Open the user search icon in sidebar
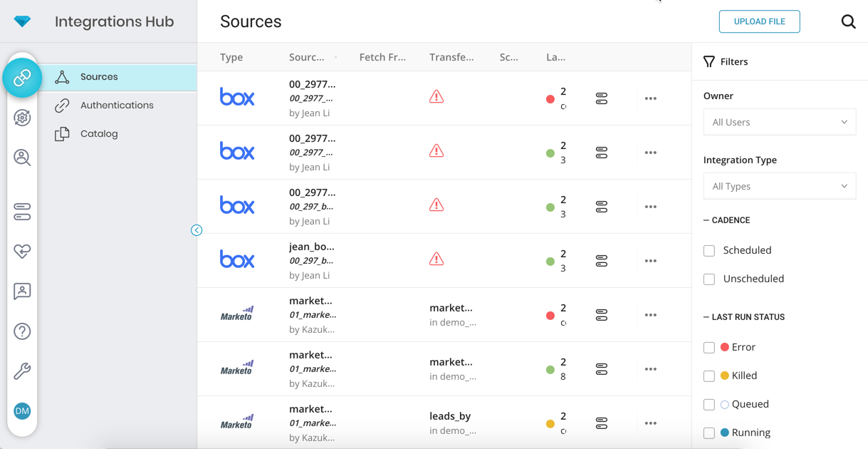This screenshot has height=449, width=868. (22, 158)
